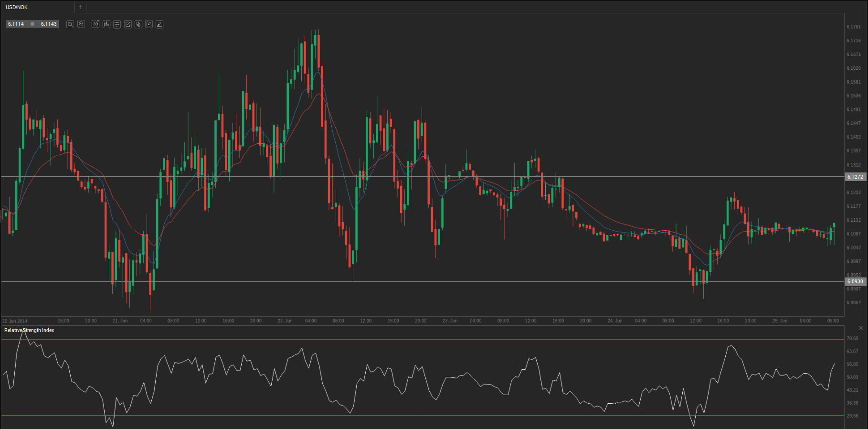Click the 6.1114 bid price button
This screenshot has height=429, width=868.
pyautogui.click(x=16, y=24)
